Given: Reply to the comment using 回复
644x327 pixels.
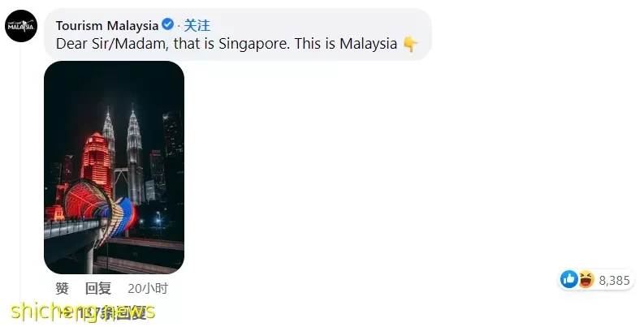Looking at the screenshot, I should pos(98,288).
